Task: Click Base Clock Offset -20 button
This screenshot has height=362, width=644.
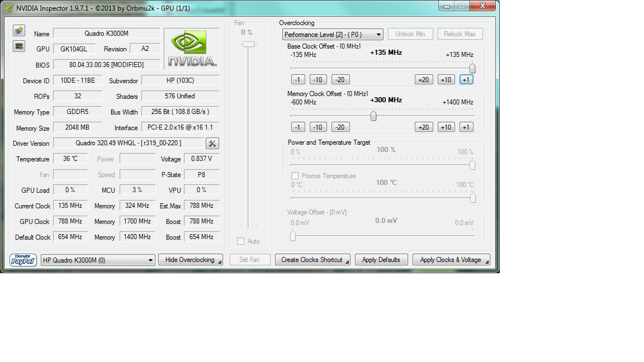Action: pos(340,80)
